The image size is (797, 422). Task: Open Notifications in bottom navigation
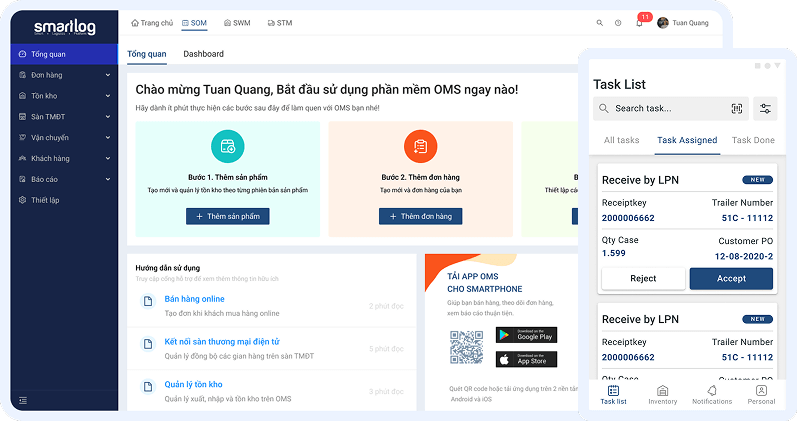pos(712,395)
